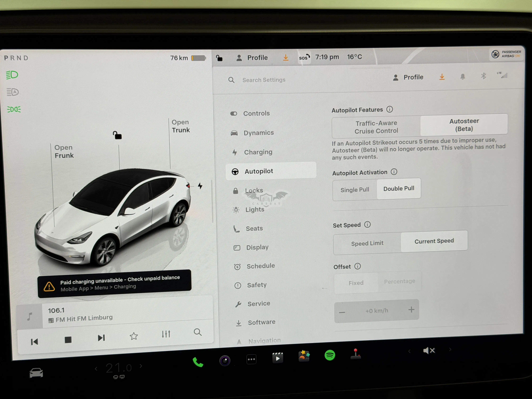Select Autosteer (Beta) option
Viewport: 532px width, 399px height.
tap(464, 125)
